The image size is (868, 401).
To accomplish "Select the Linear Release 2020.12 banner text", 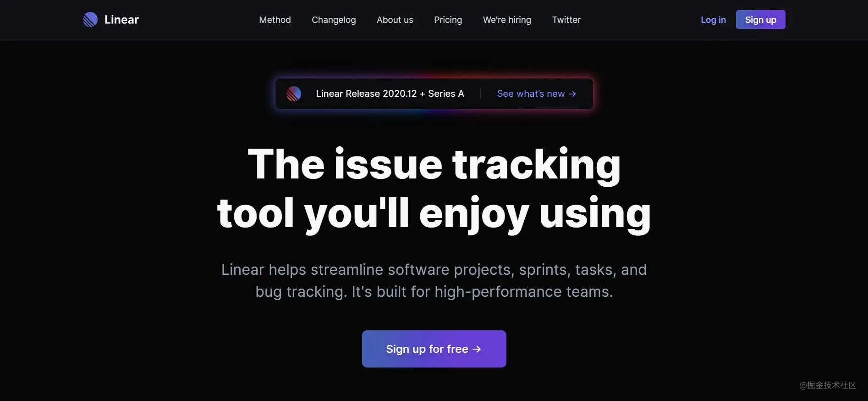I will (x=390, y=94).
